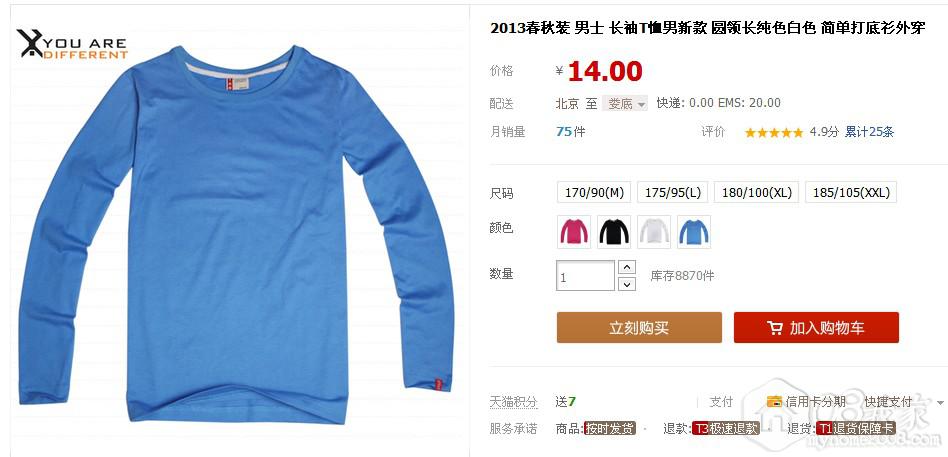Select size 170/90(M)

[x=594, y=192]
